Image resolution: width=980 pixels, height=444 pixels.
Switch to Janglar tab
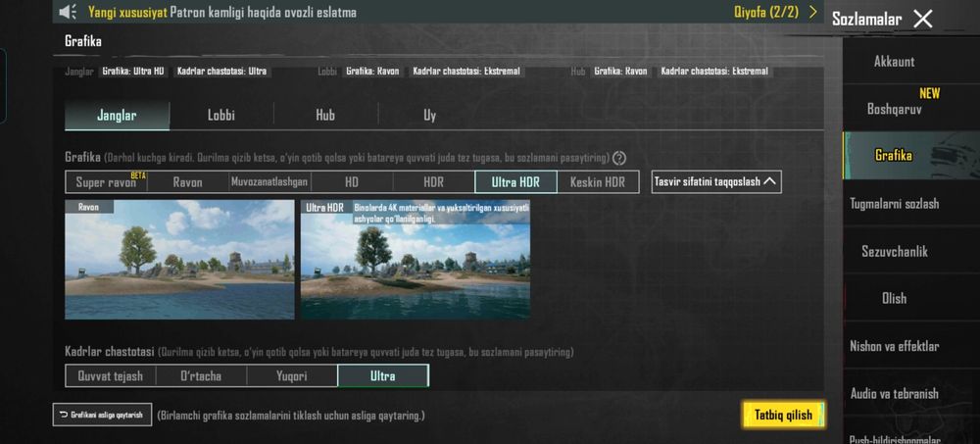(117, 116)
